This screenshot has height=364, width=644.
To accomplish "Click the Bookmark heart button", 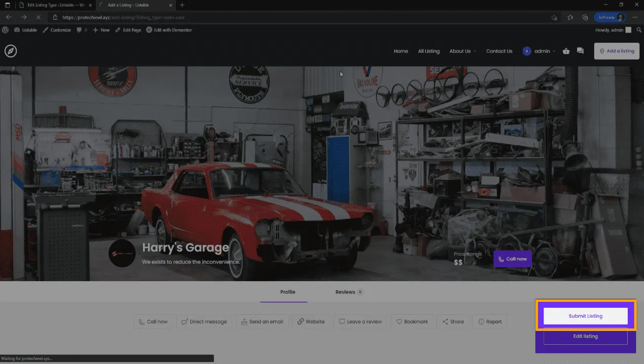I will [412, 322].
